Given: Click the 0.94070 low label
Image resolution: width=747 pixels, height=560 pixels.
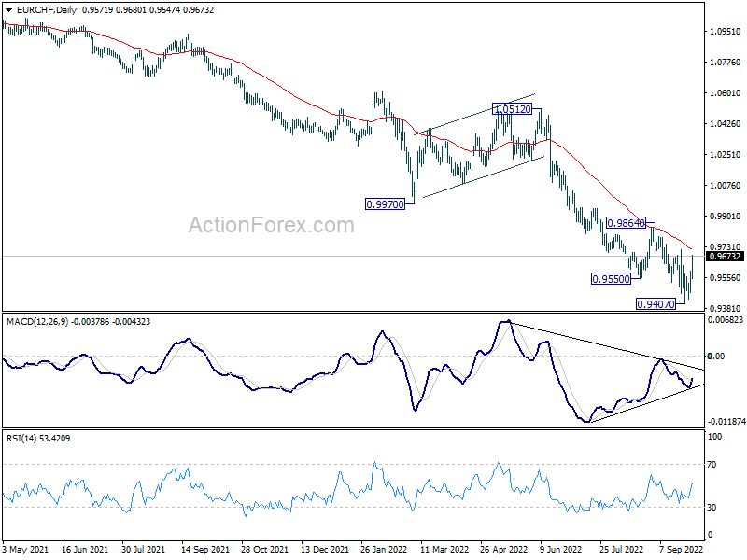Looking at the screenshot, I should click(656, 304).
